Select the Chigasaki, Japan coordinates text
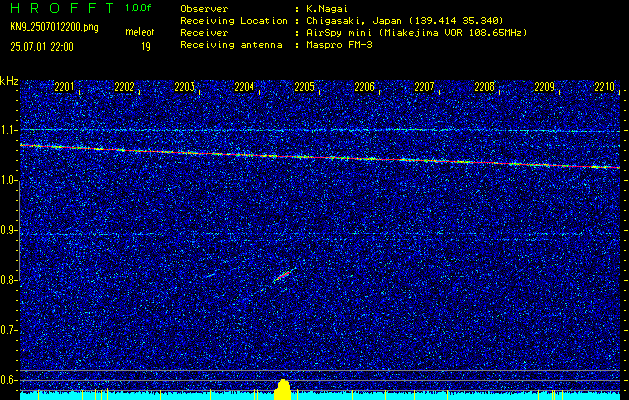The width and height of the screenshot is (629, 400). tap(404, 20)
